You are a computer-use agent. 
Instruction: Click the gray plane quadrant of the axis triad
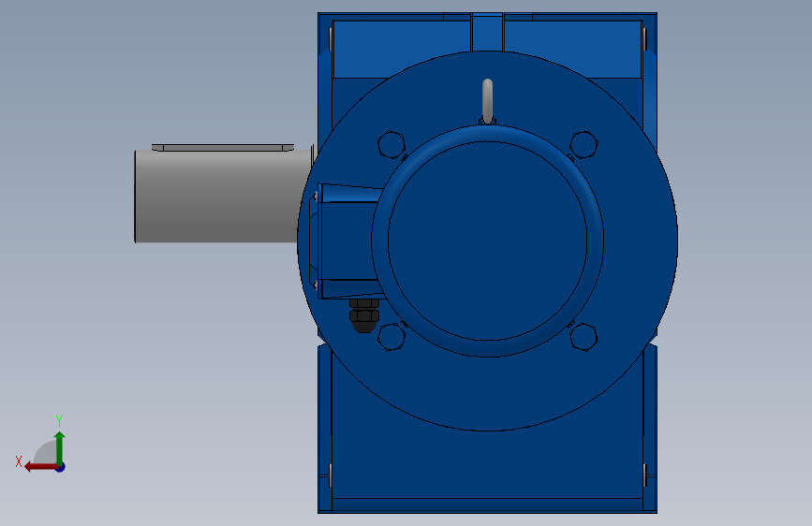pyautogui.click(x=46, y=453)
